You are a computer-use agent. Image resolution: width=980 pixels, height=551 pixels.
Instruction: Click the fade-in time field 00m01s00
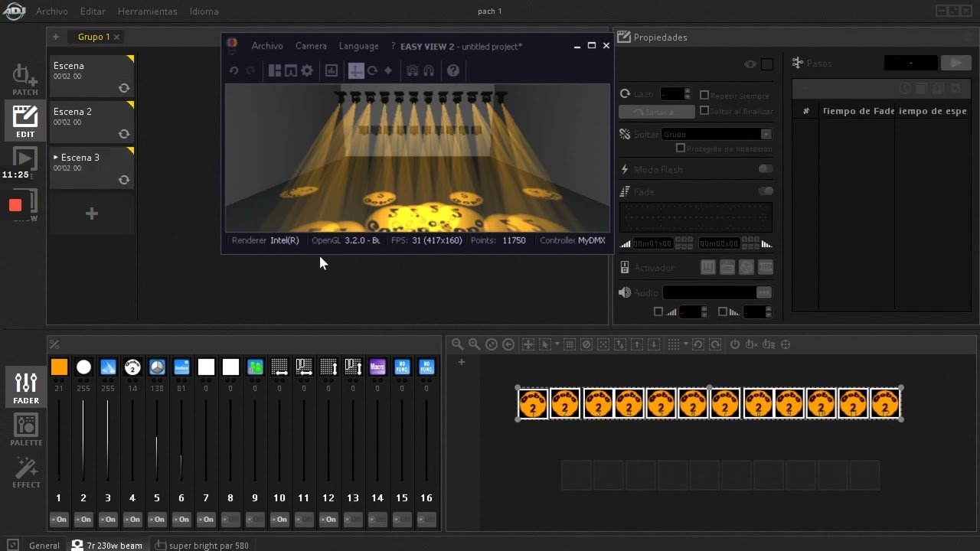[652, 243]
